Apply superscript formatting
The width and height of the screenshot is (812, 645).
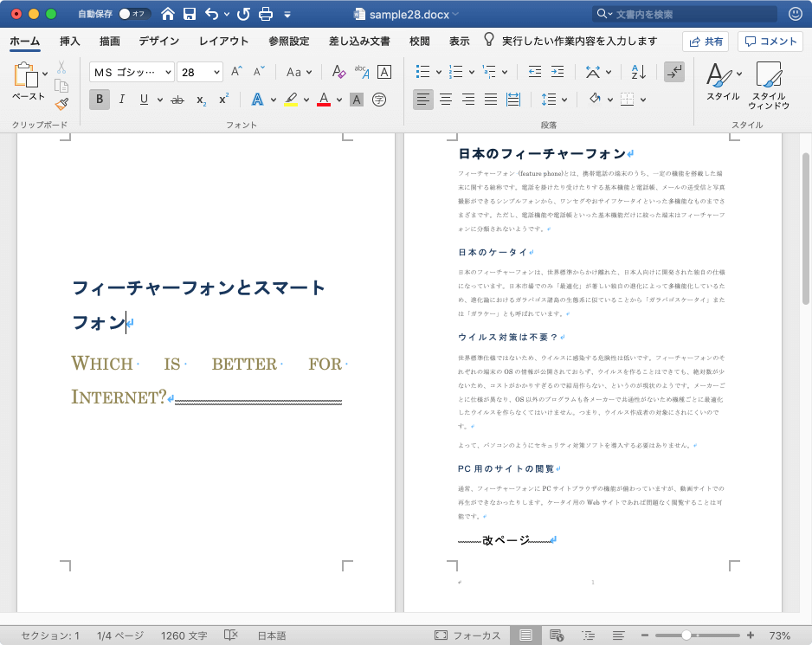click(x=223, y=100)
